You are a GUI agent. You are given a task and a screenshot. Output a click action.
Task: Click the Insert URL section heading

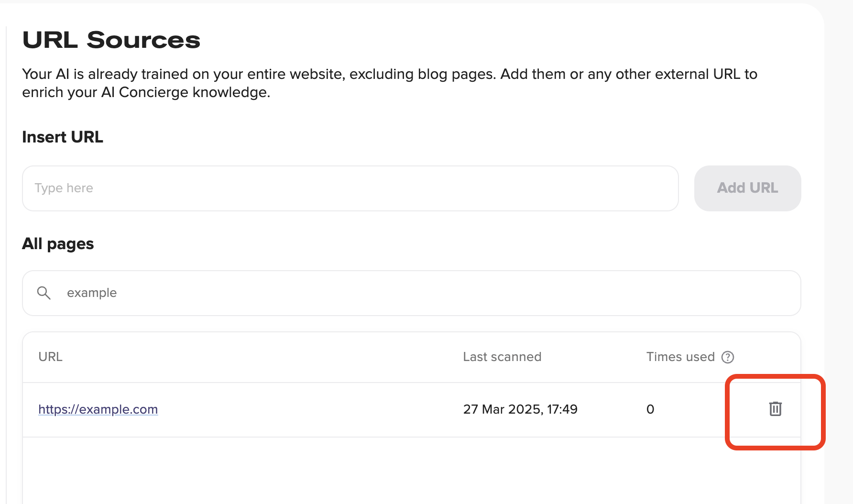pos(63,137)
